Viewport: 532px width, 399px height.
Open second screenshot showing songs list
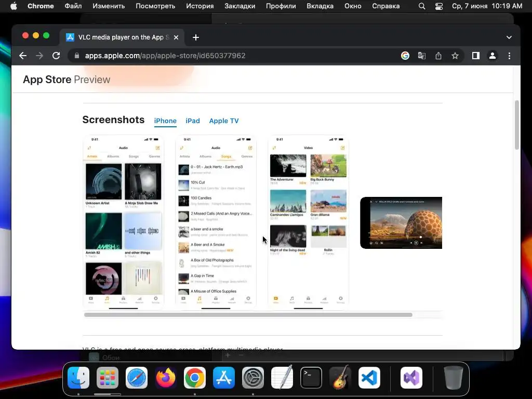click(x=216, y=222)
